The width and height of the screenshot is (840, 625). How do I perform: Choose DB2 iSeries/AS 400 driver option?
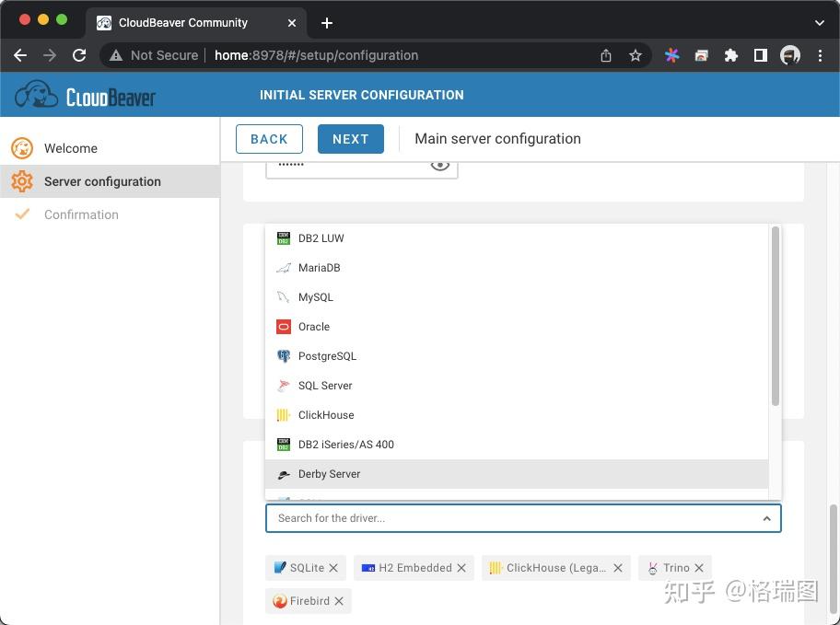(517, 445)
